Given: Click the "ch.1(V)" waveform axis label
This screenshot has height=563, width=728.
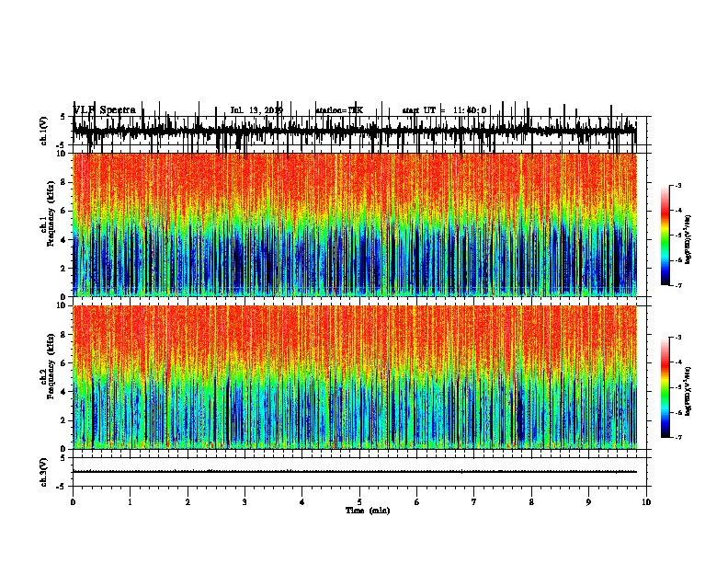Looking at the screenshot, I should coord(43,131).
